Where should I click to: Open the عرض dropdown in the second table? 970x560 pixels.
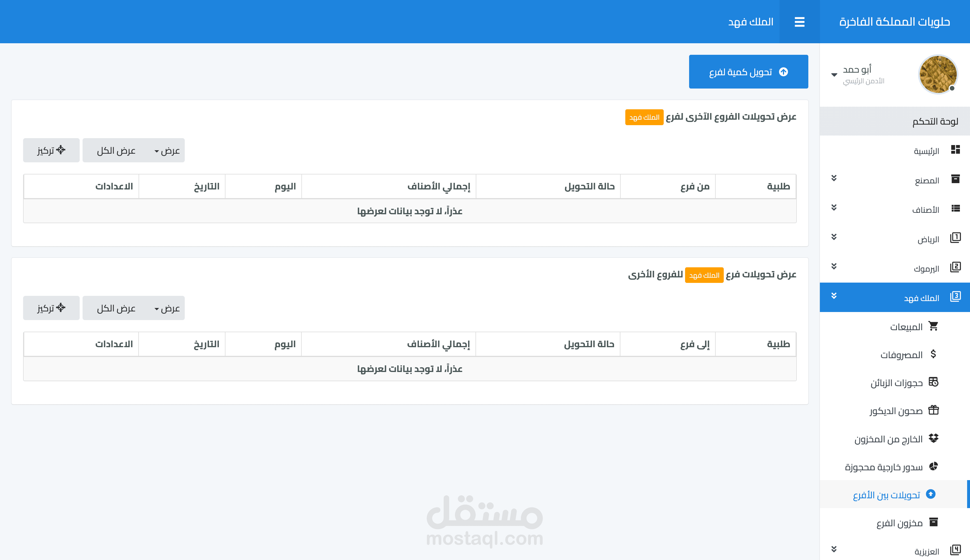tap(167, 308)
